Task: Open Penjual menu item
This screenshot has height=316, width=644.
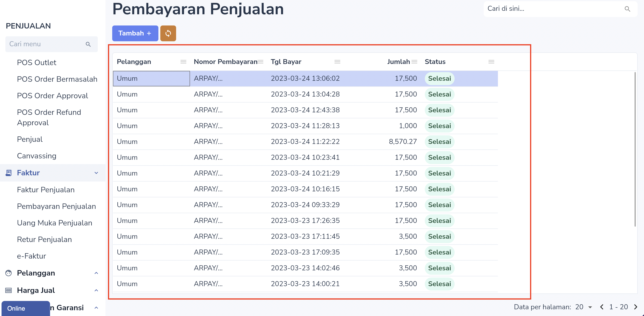Action: pos(30,139)
